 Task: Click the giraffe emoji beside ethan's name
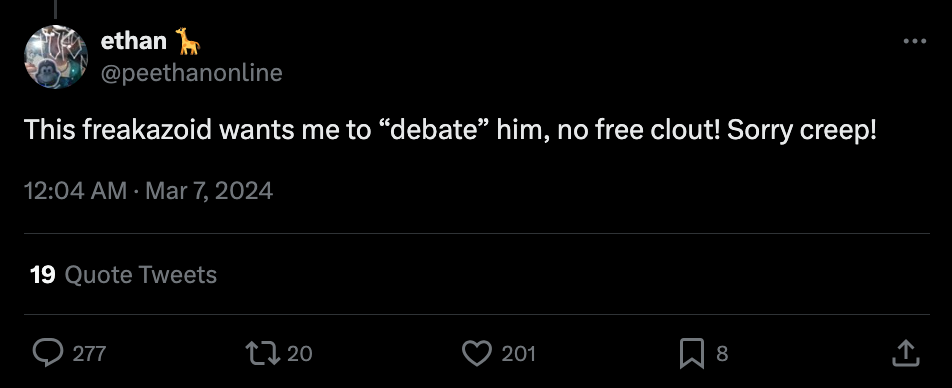tap(188, 41)
